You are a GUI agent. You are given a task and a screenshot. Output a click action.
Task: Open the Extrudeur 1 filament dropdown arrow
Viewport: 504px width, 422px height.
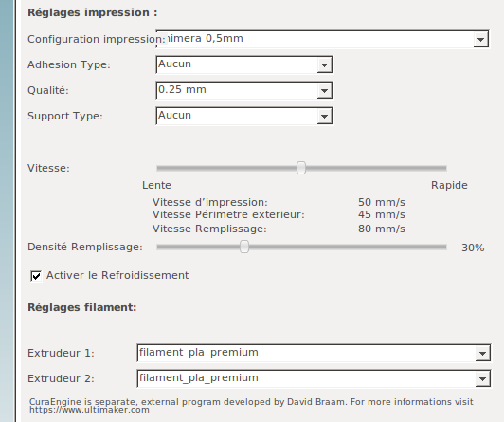[x=482, y=353]
